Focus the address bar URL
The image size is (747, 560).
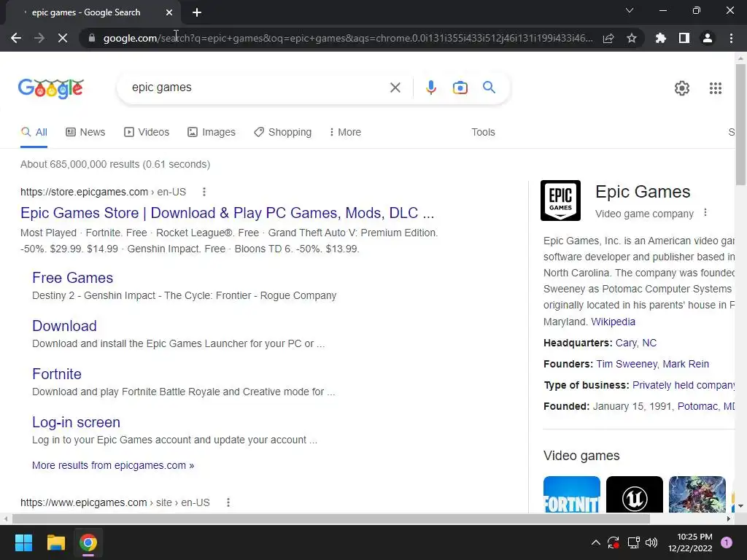pos(348,38)
